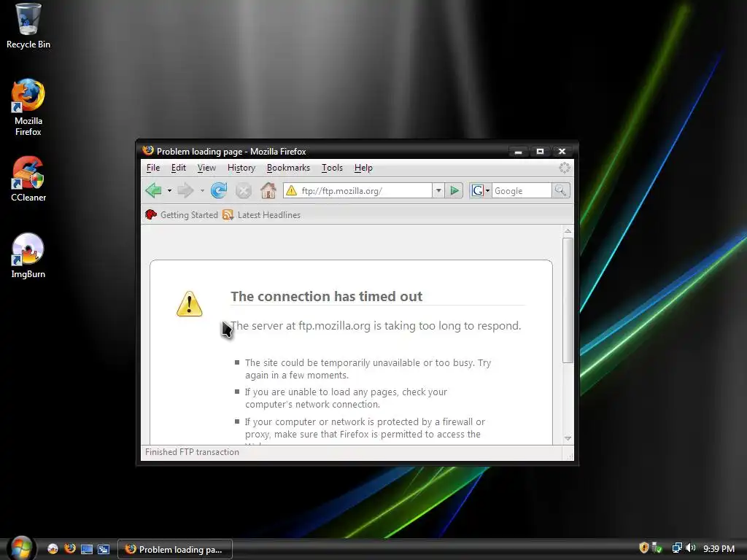The image size is (747, 560).
Task: Click inside the Google search box
Action: pos(522,191)
